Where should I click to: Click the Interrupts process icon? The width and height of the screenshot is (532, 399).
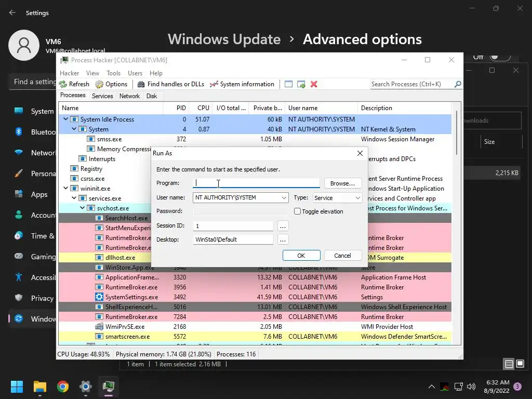[83, 159]
